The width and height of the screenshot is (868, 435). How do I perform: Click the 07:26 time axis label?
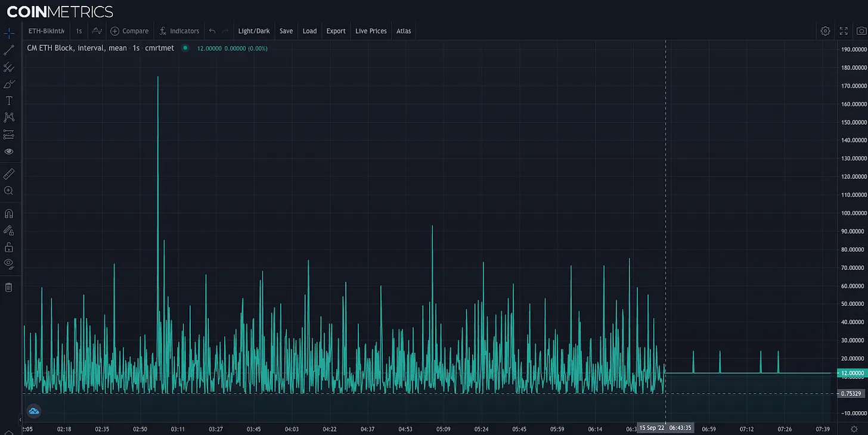[x=785, y=429]
